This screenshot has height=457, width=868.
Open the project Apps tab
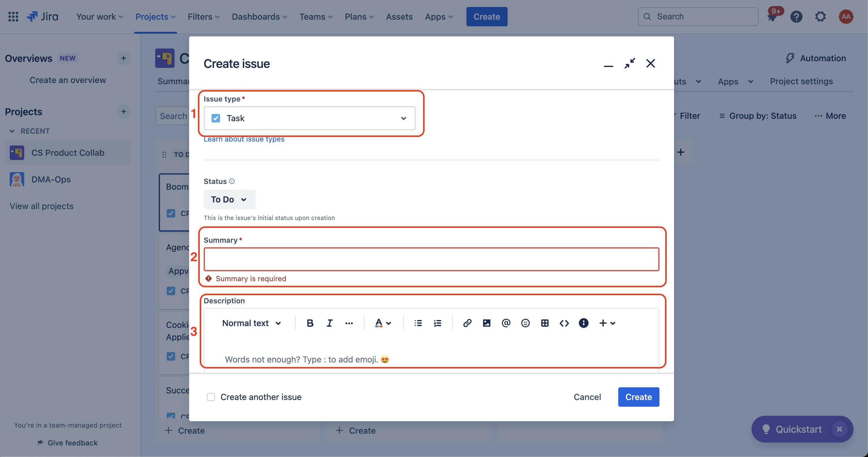pos(736,81)
